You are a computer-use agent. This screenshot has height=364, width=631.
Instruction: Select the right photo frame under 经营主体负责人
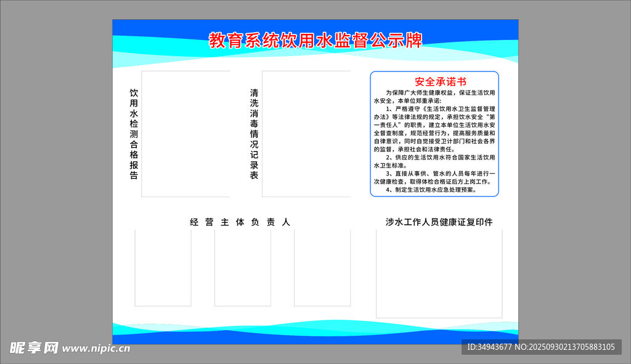pyautogui.click(x=322, y=268)
